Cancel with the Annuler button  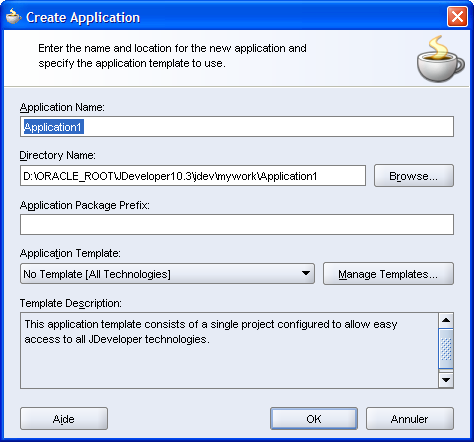pos(410,419)
